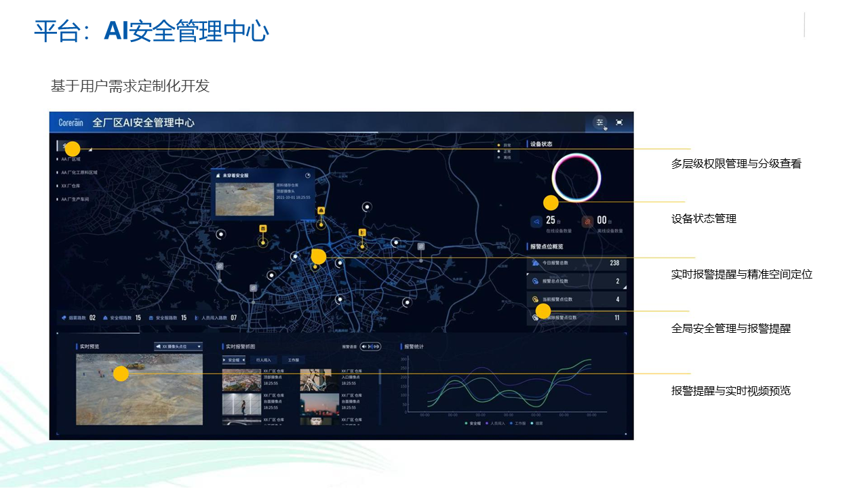Click the alarm snapshot list scrollbar
Image resolution: width=868 pixels, height=488 pixels.
380,396
